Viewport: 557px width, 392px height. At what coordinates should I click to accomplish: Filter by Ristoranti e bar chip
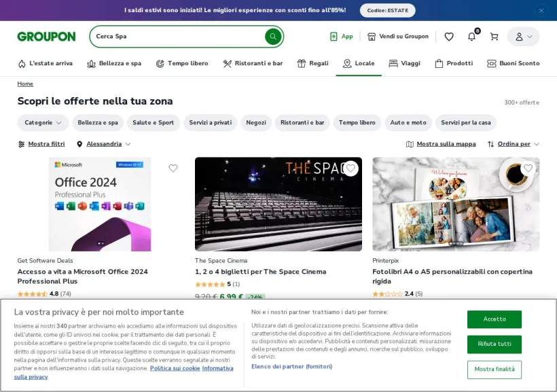[302, 122]
